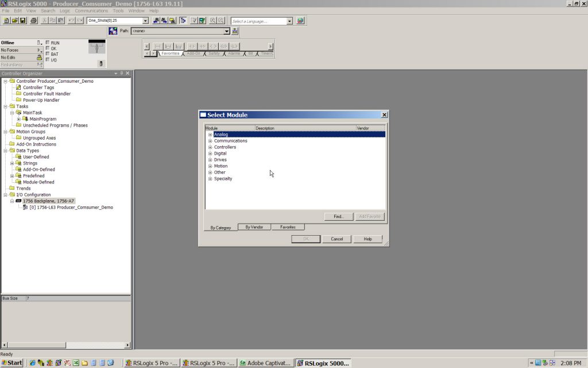Select the Controller Fault Handler tree item
The image size is (588, 368).
[x=47, y=94]
